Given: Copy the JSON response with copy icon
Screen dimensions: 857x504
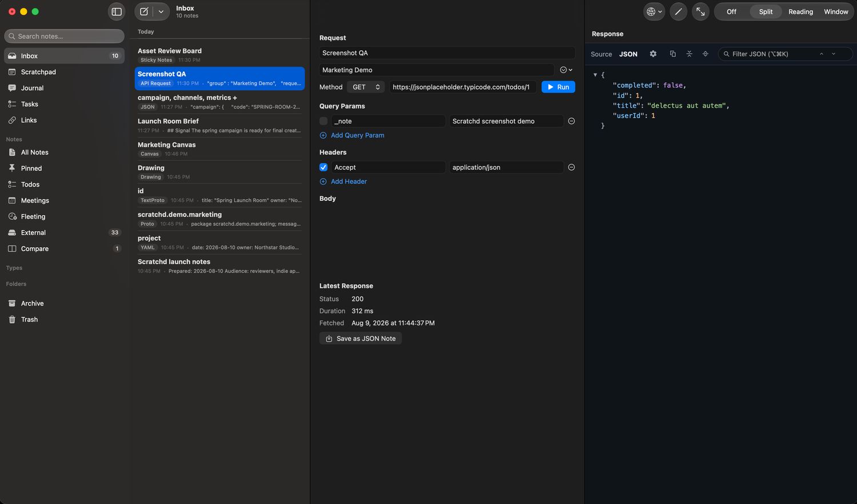Looking at the screenshot, I should [x=672, y=54].
